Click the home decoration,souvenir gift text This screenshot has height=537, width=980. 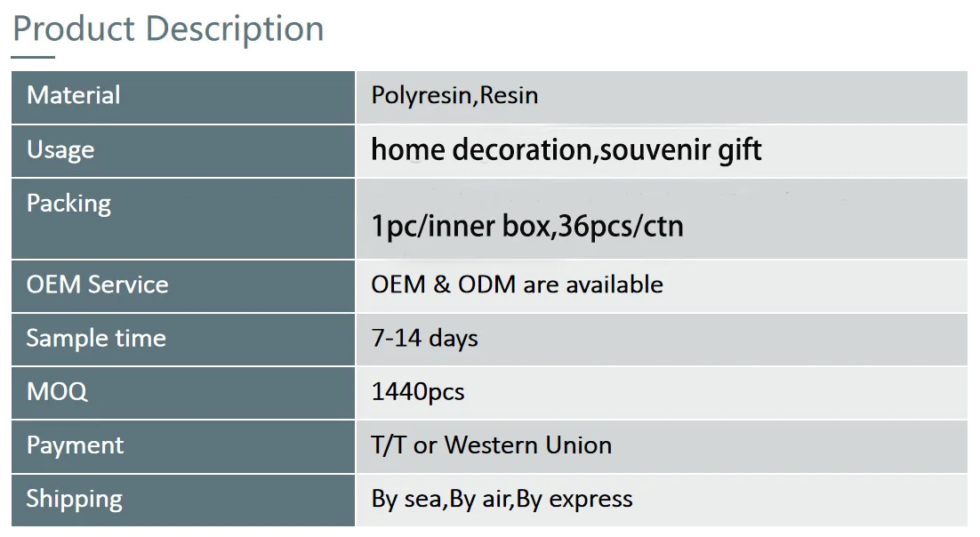coord(566,149)
